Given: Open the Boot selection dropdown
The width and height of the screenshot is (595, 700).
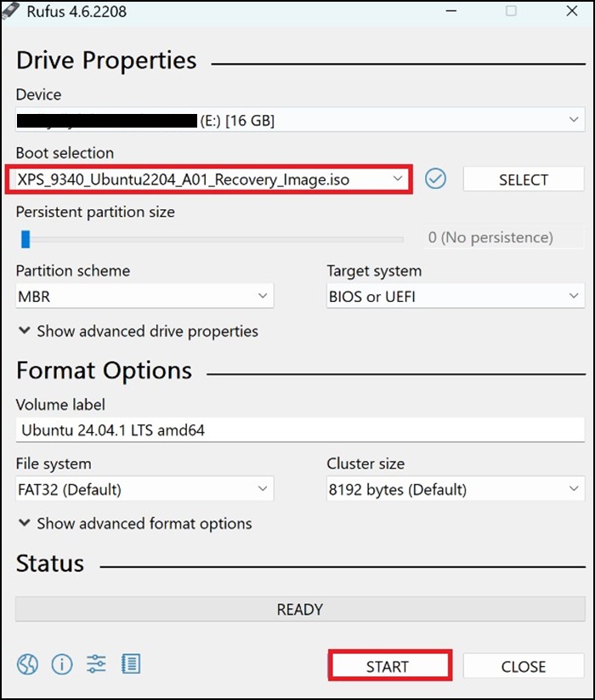Looking at the screenshot, I should pos(212,179).
